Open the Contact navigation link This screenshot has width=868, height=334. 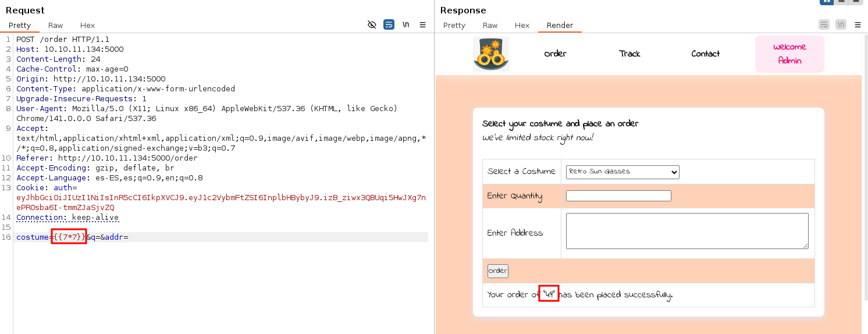pos(706,54)
